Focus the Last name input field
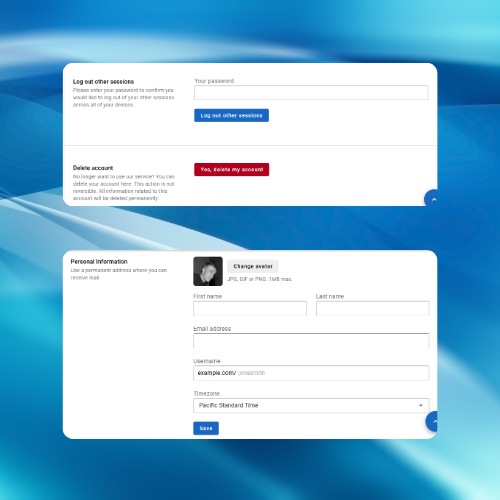Viewport: 500px width, 500px height. [373, 308]
